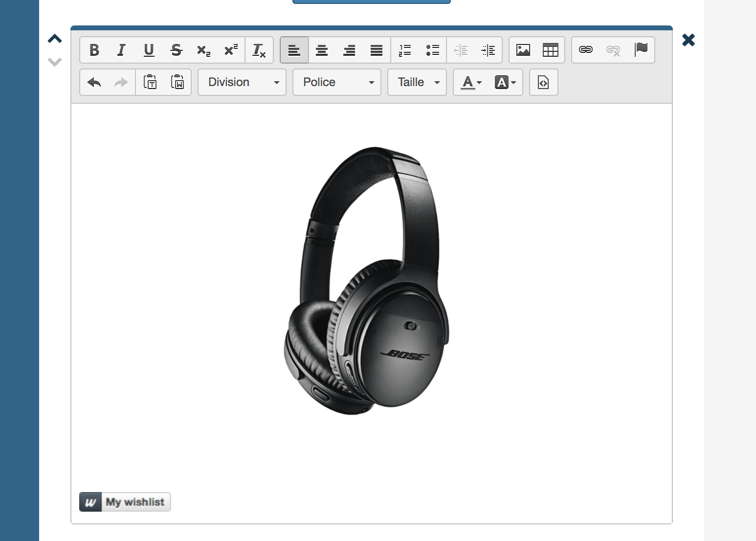Image resolution: width=756 pixels, height=541 pixels.
Task: Paste as plain text
Action: (150, 82)
